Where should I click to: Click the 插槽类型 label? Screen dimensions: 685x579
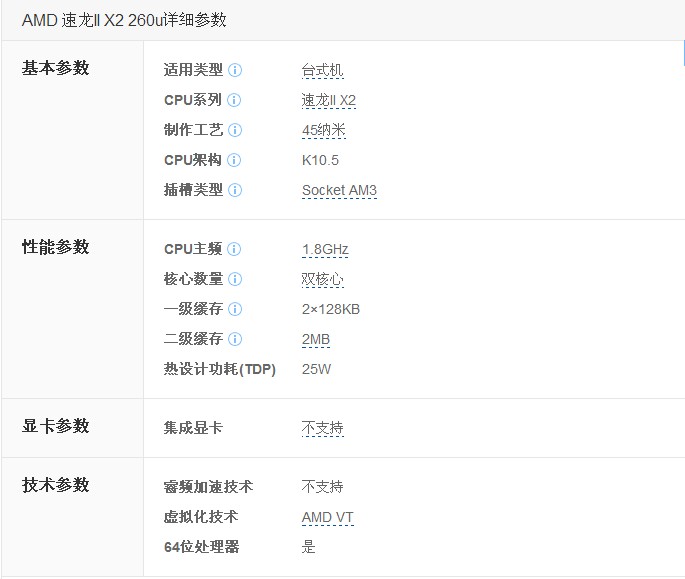coord(193,190)
